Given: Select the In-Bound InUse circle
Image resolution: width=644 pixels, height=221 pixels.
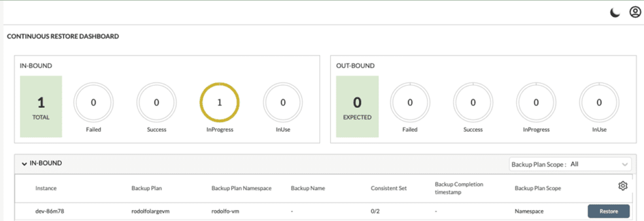Looking at the screenshot, I should [283, 102].
